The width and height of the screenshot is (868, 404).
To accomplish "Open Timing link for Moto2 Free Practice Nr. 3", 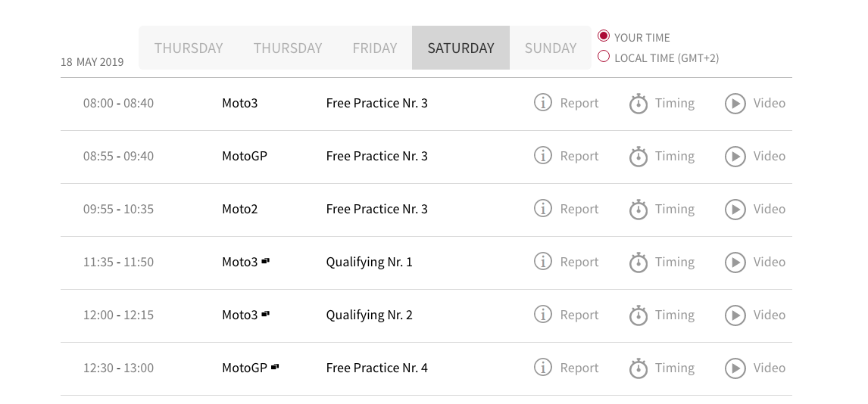I will pyautogui.click(x=674, y=209).
